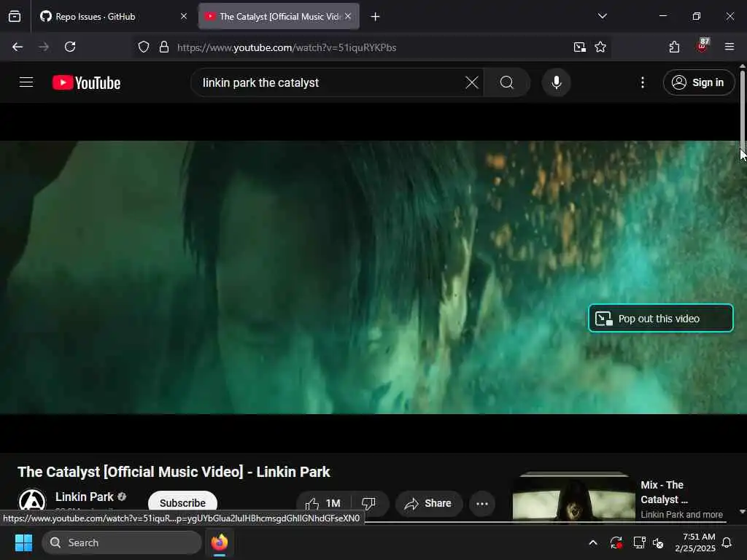Open the Mix - The Catalyst title
This screenshot has height=560, width=747.
tap(664, 492)
